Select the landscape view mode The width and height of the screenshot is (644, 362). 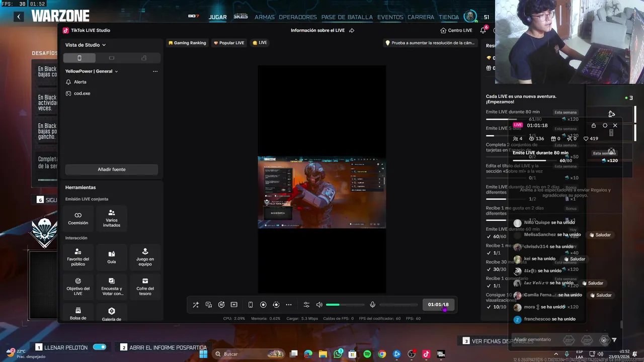point(112,58)
